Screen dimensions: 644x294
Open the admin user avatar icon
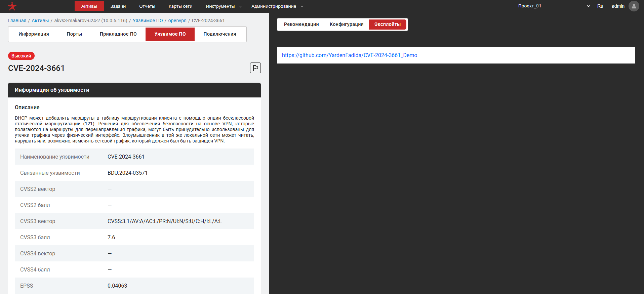634,6
